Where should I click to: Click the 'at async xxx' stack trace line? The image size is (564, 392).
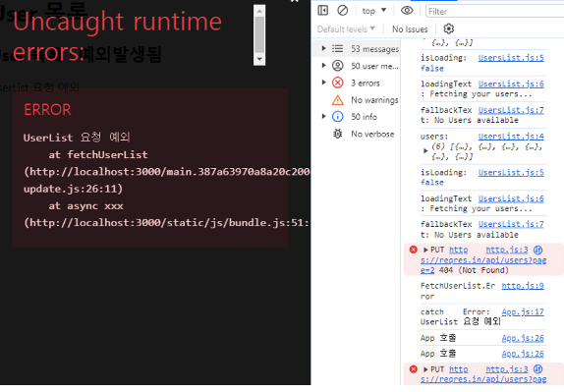tap(85, 205)
